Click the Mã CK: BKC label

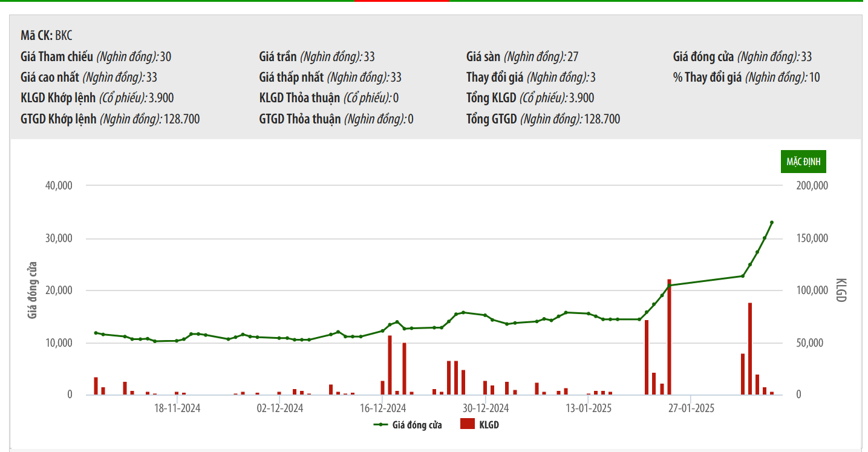coord(47,35)
